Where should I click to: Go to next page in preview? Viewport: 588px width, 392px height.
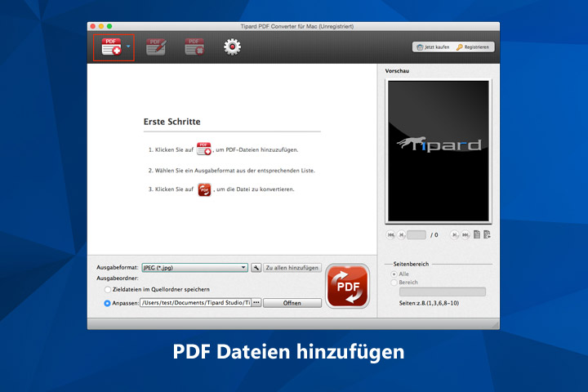point(455,235)
